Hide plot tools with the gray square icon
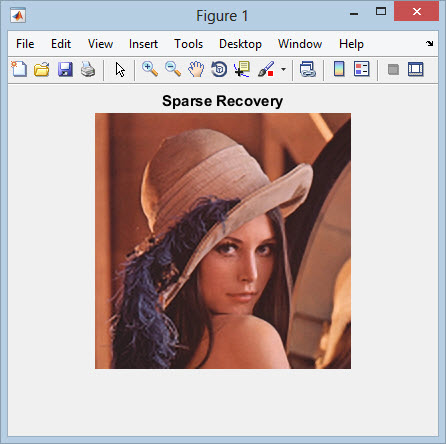Screen dimensions: 446x444 393,69
